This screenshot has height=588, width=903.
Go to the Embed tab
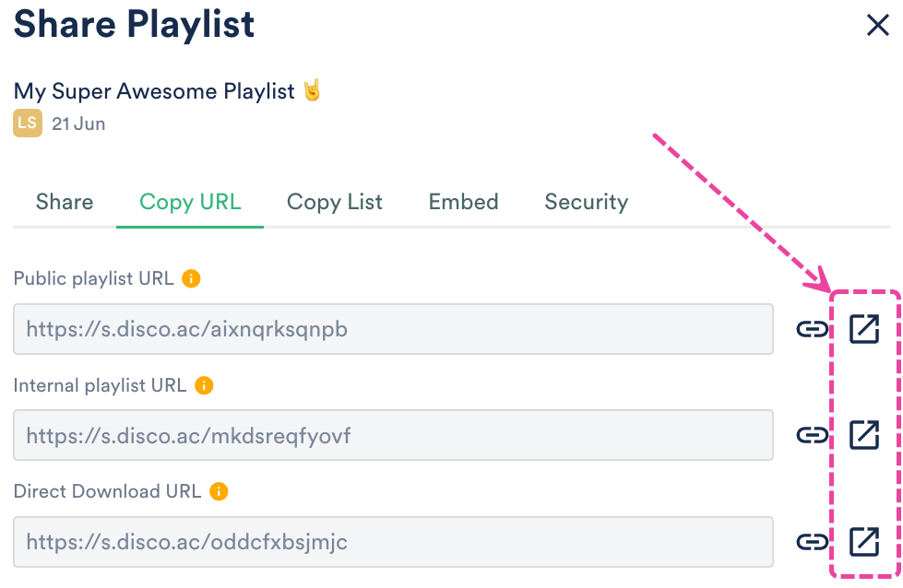(463, 203)
